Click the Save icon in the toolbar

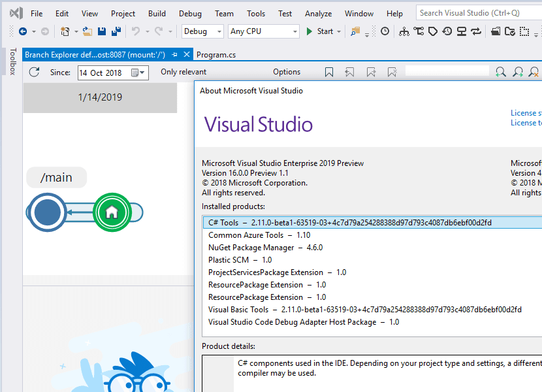pyautogui.click(x=101, y=31)
